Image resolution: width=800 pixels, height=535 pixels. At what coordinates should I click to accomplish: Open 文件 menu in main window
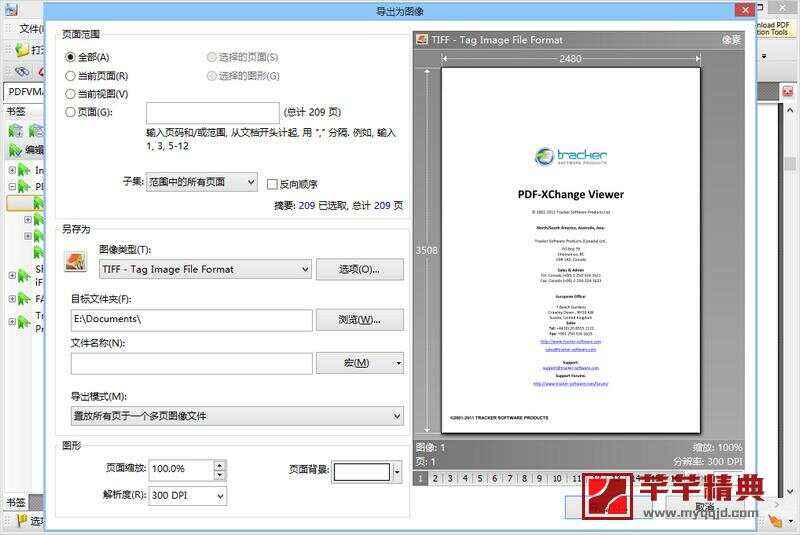[x=31, y=29]
